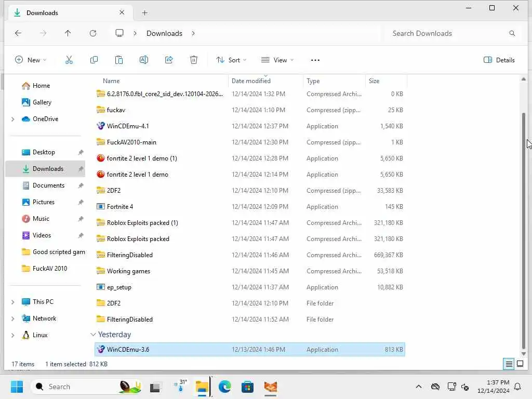Collapse the Yesterday group
This screenshot has height=399, width=532.
[93, 335]
